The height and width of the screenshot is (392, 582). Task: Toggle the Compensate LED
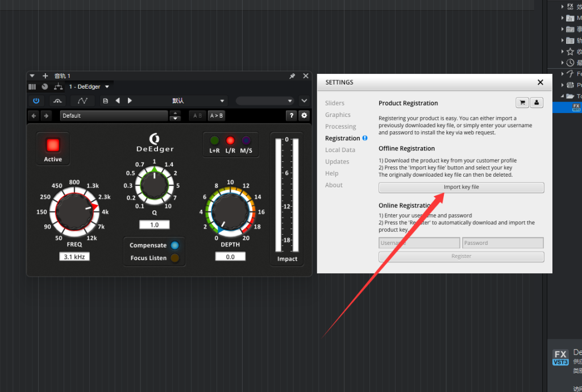(174, 245)
